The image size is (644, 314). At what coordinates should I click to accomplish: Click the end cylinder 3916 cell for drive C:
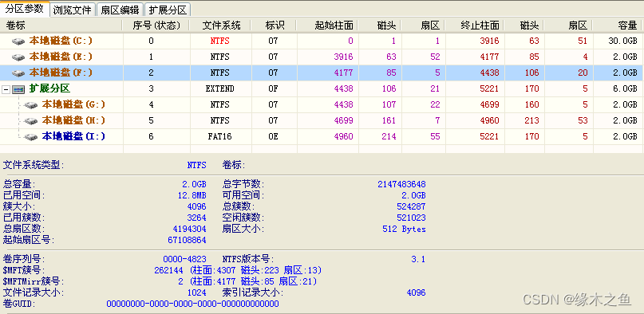489,41
